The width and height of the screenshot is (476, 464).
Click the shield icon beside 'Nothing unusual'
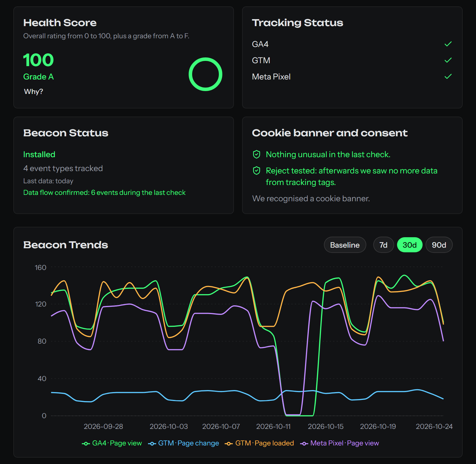[257, 154]
